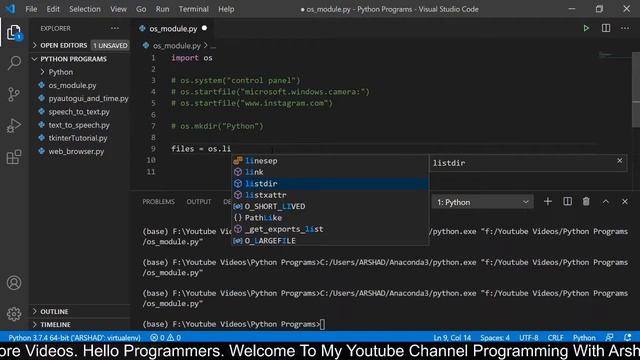Kill terminal with trash icon
This screenshot has height=360, width=640.
point(586,202)
